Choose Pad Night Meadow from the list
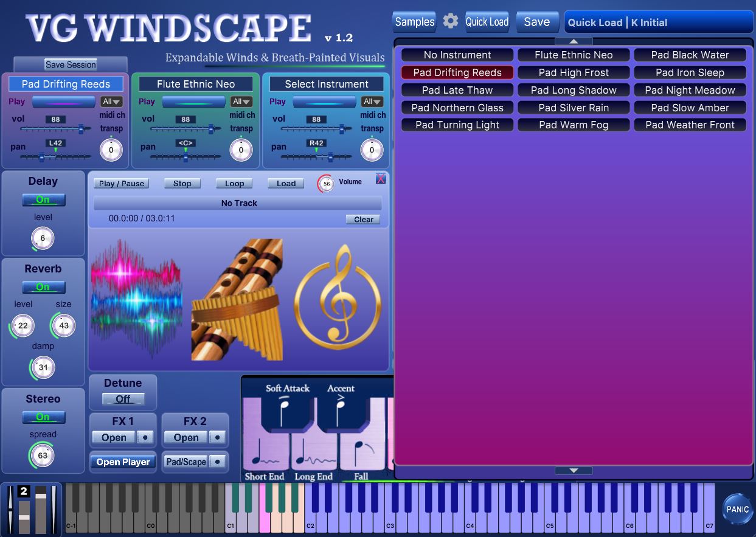The image size is (756, 537). (x=690, y=90)
